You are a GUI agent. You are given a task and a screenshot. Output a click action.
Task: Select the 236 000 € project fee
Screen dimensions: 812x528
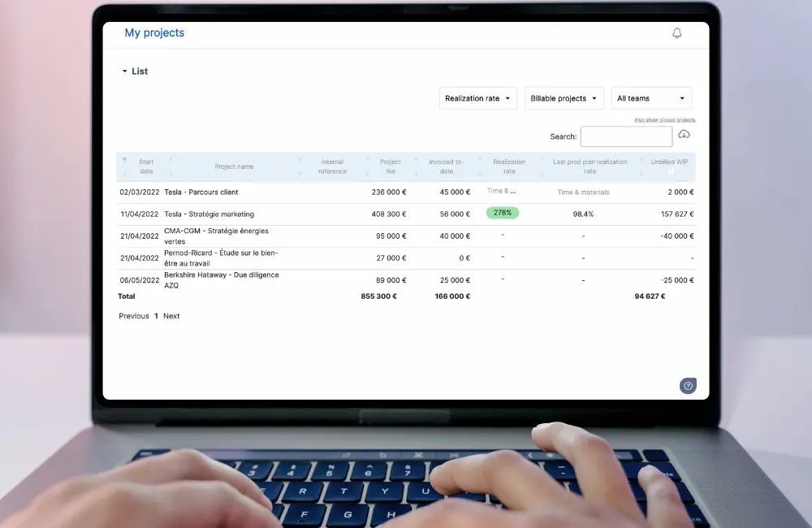[389, 193]
